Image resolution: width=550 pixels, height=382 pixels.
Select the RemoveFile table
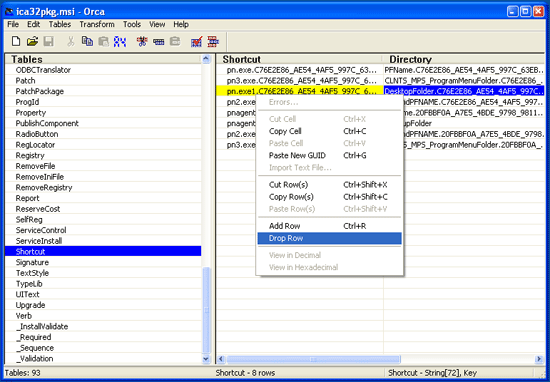tap(103, 166)
